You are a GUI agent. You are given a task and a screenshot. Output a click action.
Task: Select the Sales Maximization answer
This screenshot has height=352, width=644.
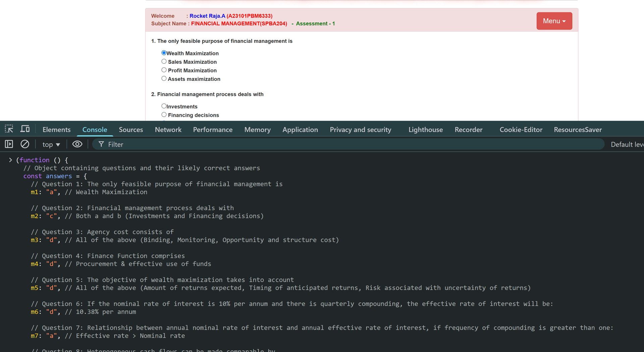pyautogui.click(x=164, y=61)
